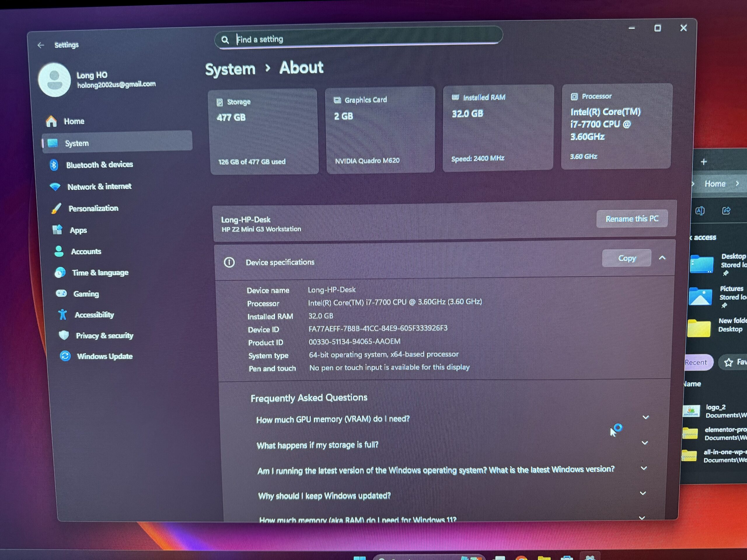Expand the storage is full FAQ

(x=644, y=443)
